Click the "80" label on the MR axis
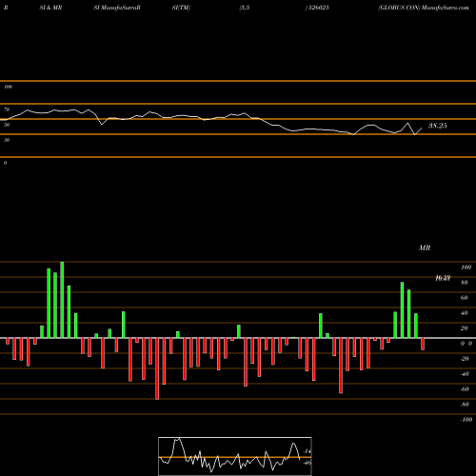 (x=465, y=283)
